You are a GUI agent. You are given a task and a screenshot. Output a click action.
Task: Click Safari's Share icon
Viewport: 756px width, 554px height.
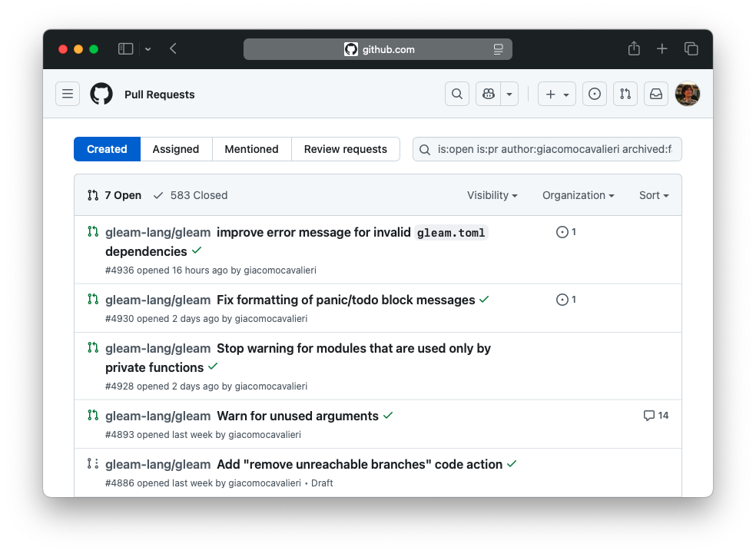(634, 49)
